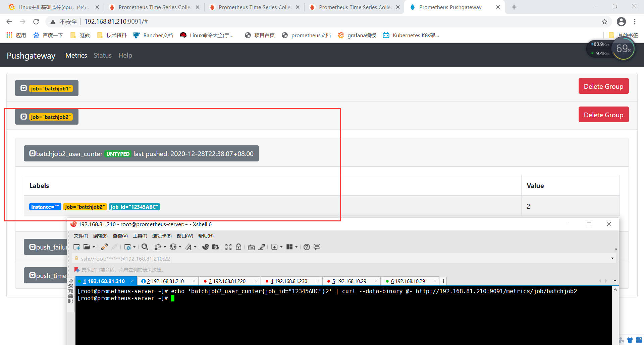
Task: Select the Find magnifier icon in Xshell
Action: pyautogui.click(x=145, y=247)
